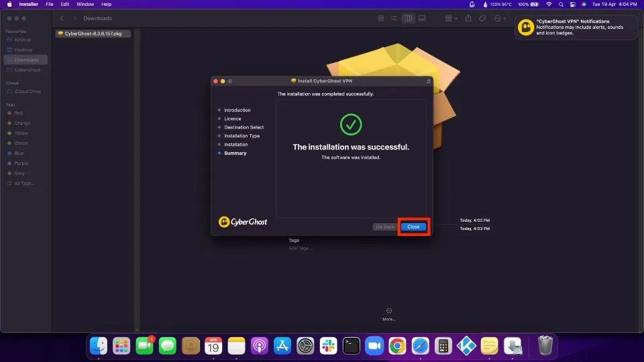Open the Help menu
This screenshot has width=644, height=362.
pos(107,4)
